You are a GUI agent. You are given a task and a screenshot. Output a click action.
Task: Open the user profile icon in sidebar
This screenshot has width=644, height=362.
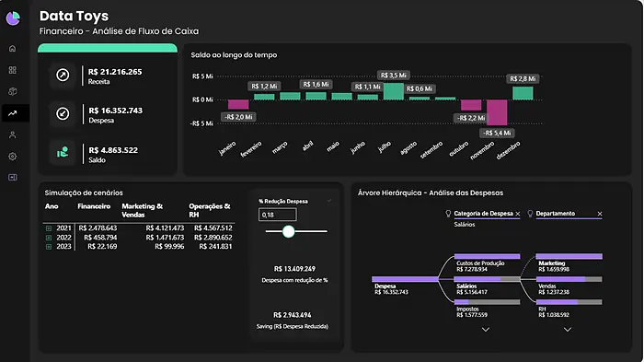point(12,134)
